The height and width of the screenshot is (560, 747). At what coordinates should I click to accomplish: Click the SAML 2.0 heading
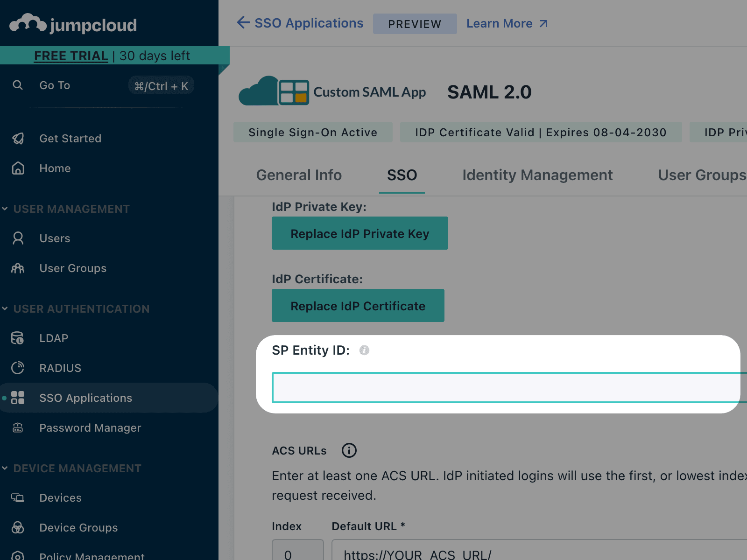pyautogui.click(x=489, y=92)
